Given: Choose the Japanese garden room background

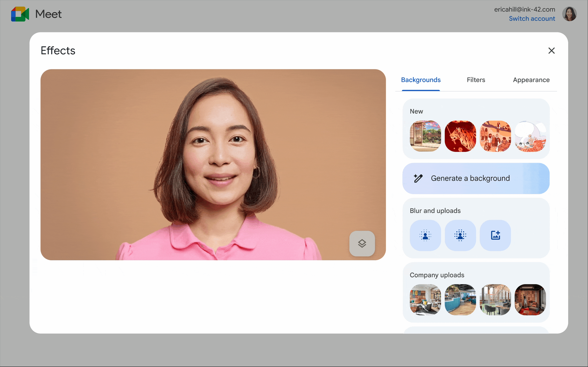Looking at the screenshot, I should 425,136.
